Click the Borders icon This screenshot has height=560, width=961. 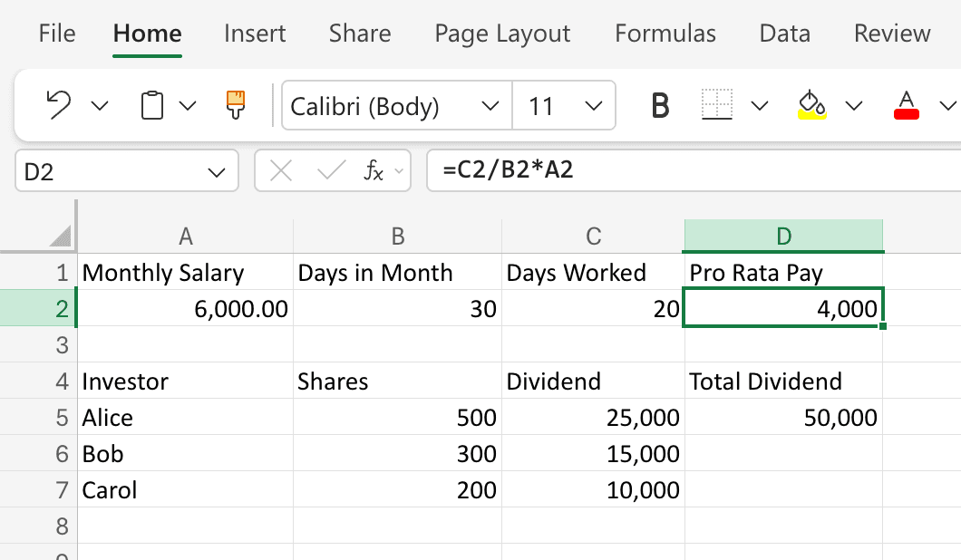717,104
